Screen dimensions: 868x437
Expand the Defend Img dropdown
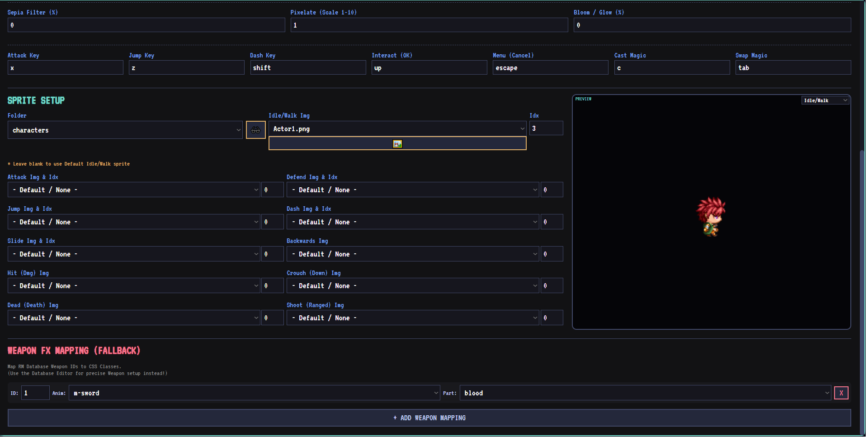[413, 190]
